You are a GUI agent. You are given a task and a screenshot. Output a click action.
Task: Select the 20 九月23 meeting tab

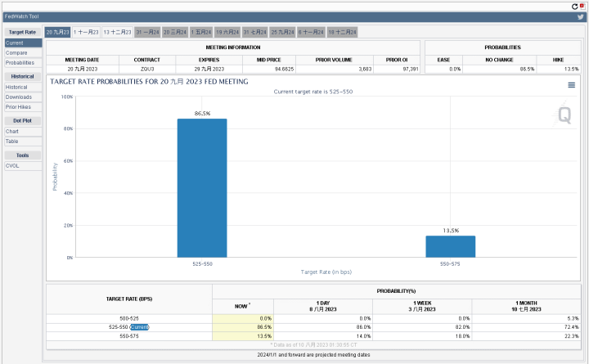click(x=57, y=32)
